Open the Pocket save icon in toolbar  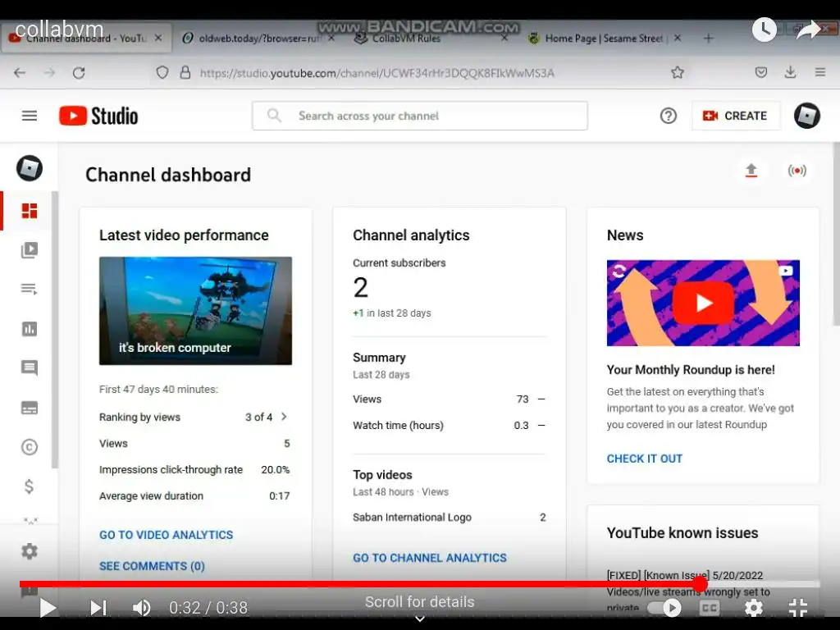pyautogui.click(x=760, y=72)
